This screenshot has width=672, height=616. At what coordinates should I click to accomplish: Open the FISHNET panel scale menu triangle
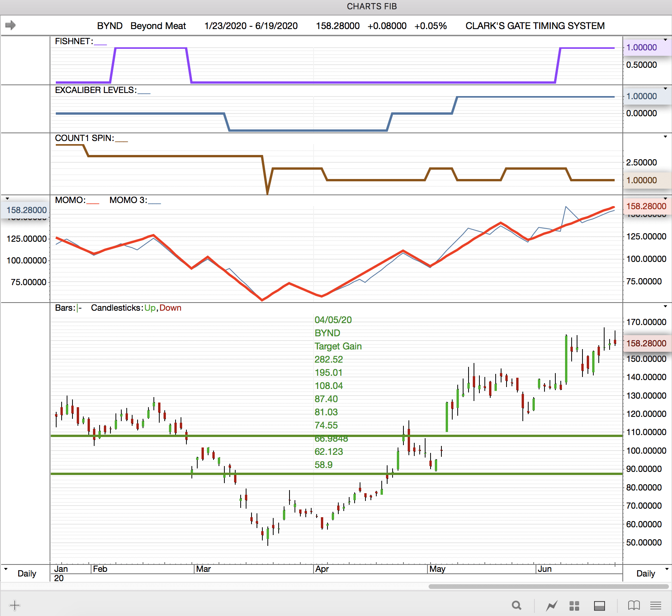[x=665, y=40]
